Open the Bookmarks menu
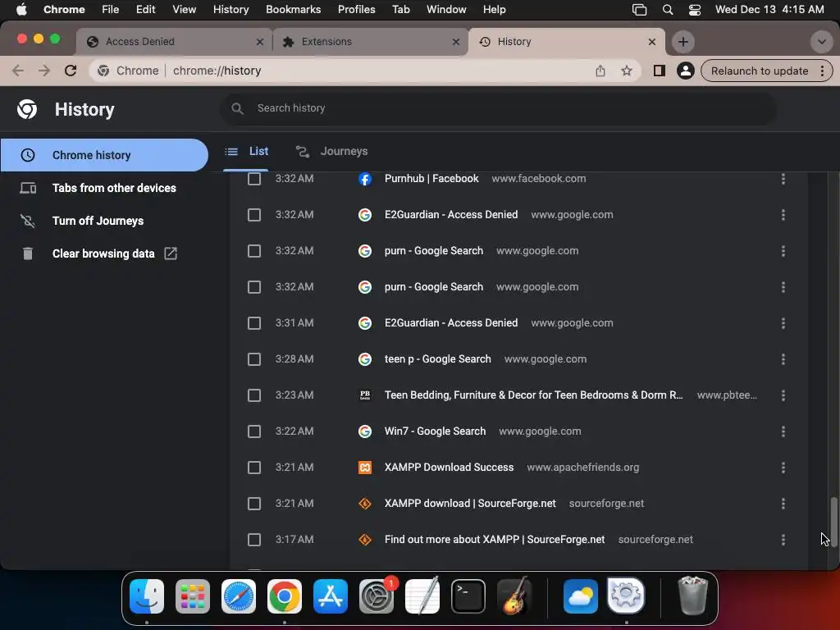Viewport: 840px width, 630px height. (x=293, y=10)
